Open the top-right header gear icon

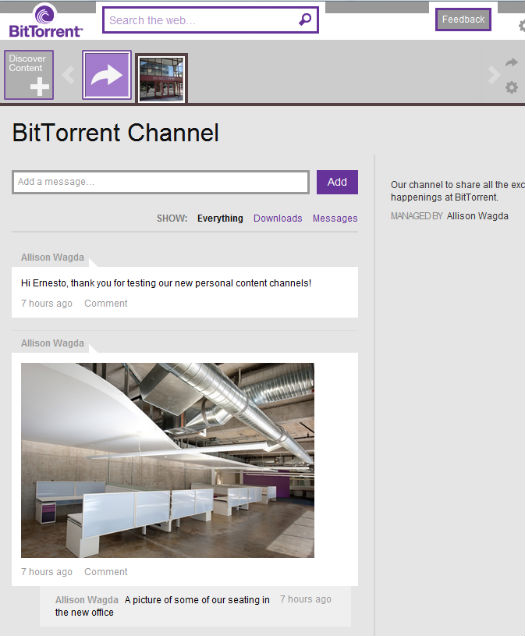[522, 26]
